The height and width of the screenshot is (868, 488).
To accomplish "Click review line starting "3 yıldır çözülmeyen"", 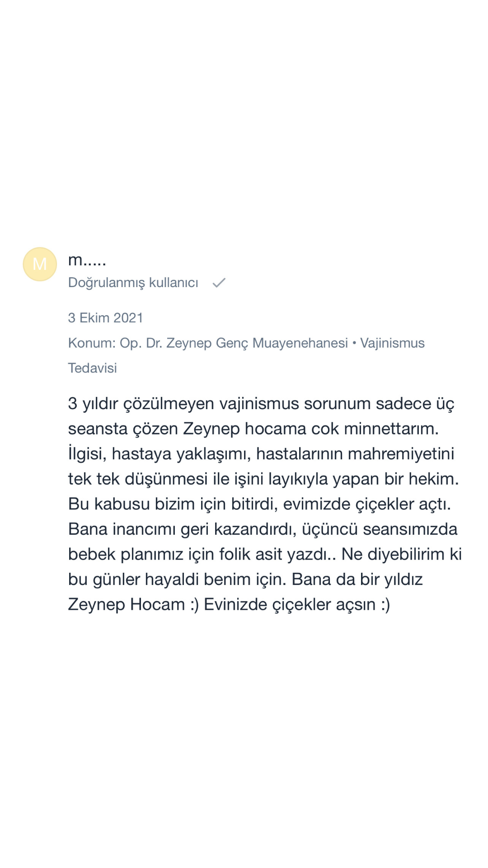I will tap(261, 404).
